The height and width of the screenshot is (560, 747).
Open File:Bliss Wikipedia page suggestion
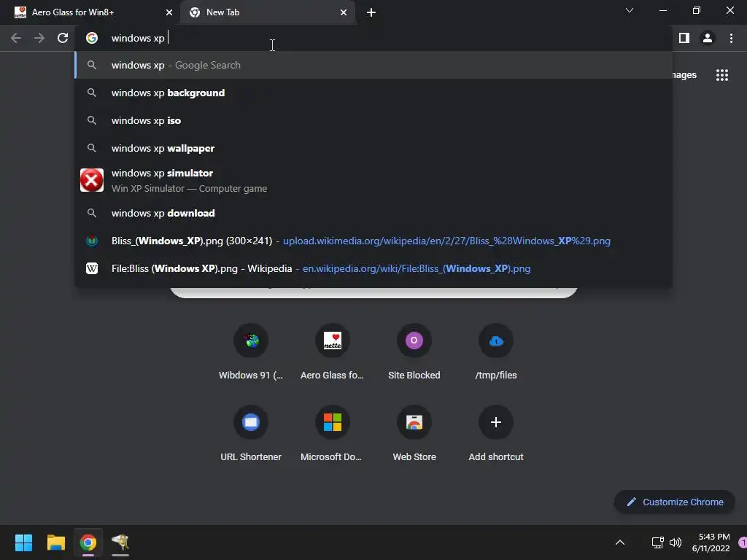pyautogui.click(x=373, y=268)
